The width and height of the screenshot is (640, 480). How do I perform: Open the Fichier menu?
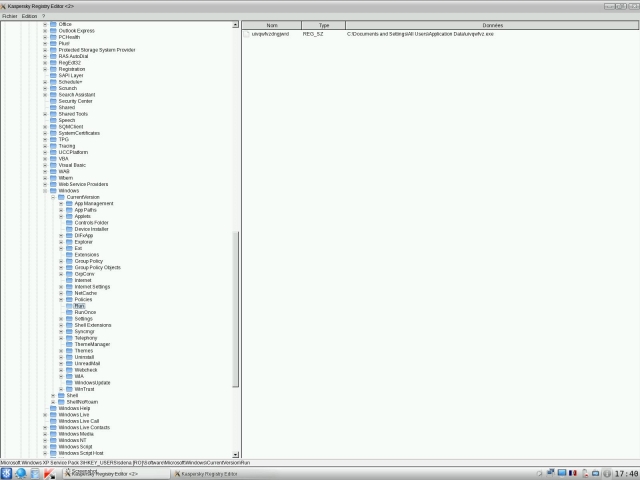tap(9, 16)
